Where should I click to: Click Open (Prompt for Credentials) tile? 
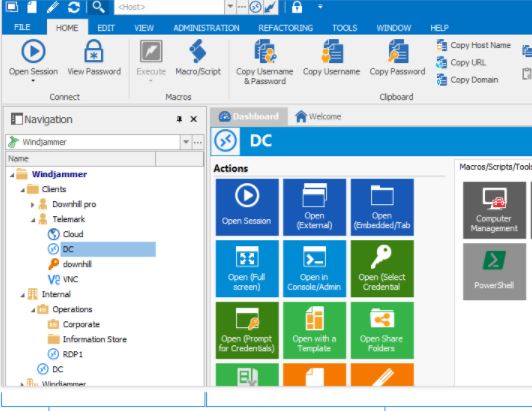[247, 330]
